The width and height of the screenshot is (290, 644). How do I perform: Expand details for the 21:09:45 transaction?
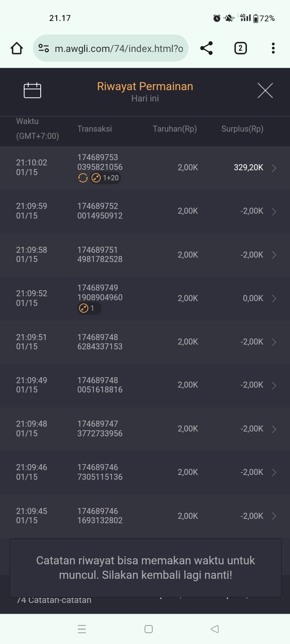point(274,516)
